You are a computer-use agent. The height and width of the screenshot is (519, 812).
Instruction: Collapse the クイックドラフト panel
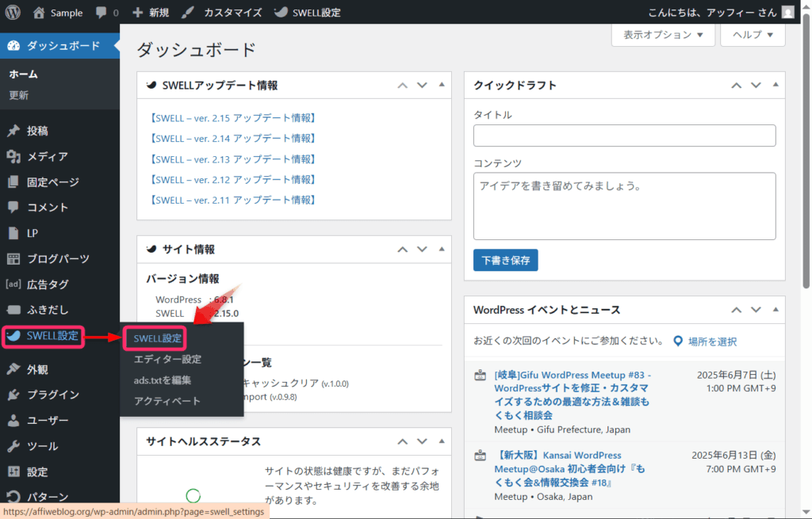coord(776,84)
